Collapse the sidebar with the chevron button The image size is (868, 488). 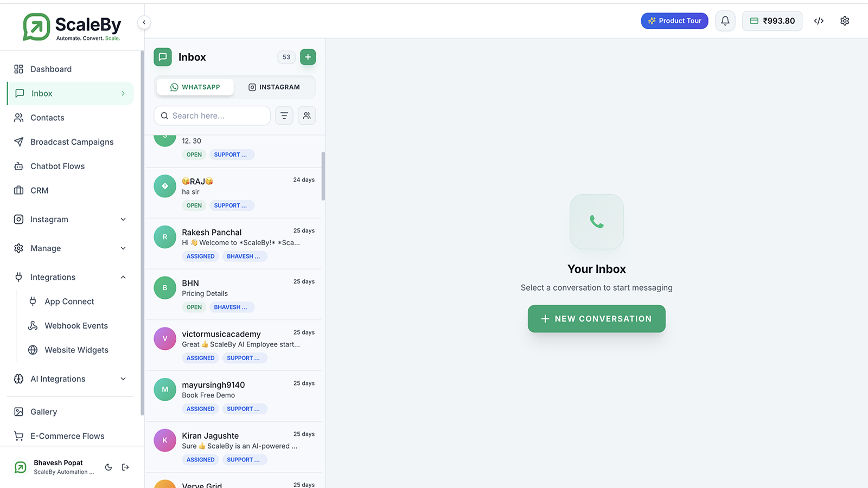pos(144,22)
